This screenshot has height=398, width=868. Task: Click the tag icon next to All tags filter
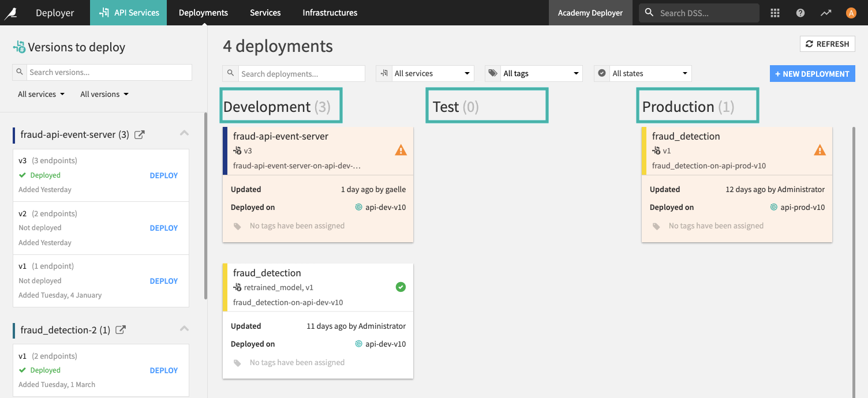click(492, 73)
